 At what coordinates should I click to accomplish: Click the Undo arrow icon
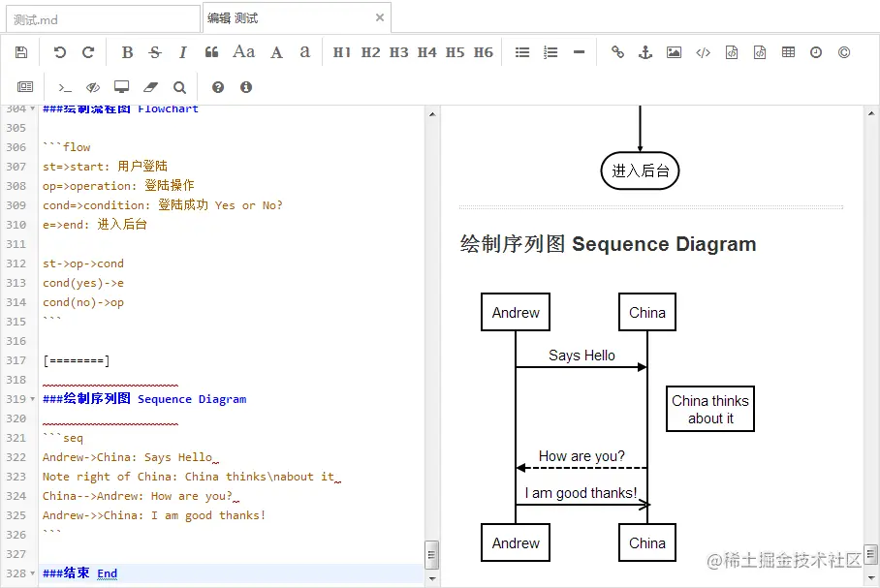[59, 52]
